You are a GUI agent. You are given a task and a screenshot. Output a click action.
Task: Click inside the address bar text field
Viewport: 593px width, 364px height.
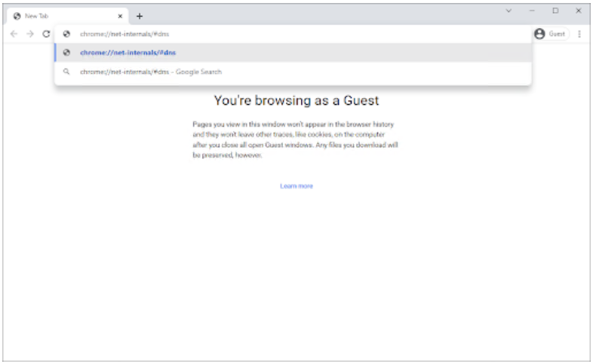[x=287, y=34]
